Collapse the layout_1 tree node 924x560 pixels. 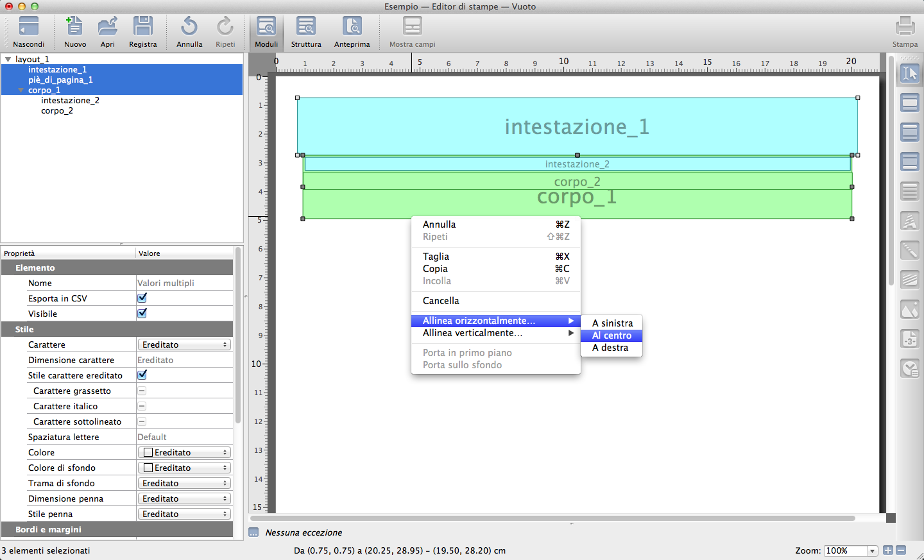(x=8, y=59)
